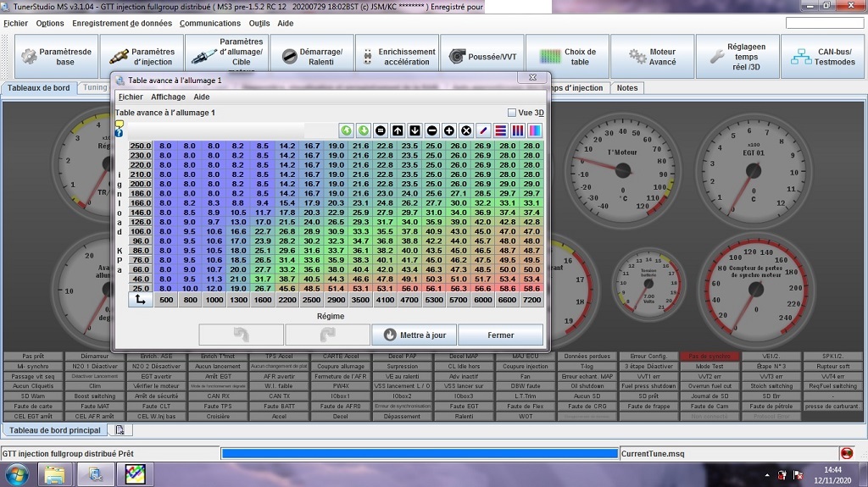Click the first green circular arrow icon

346,130
